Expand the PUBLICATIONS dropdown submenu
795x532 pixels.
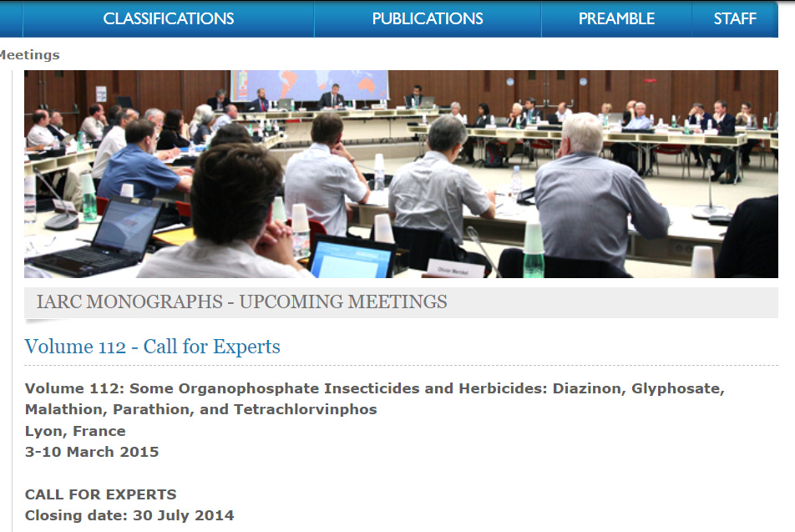tap(427, 18)
